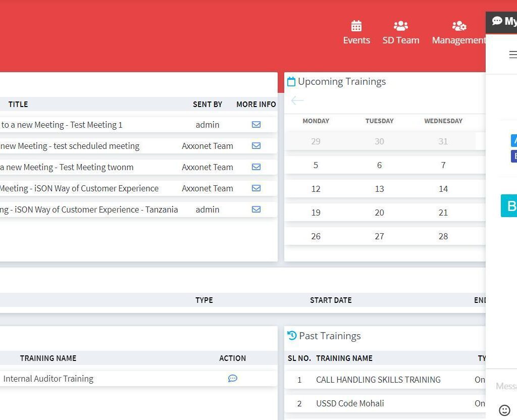Open CALL HANDLING SKILLS TRAINING entry

(378, 380)
